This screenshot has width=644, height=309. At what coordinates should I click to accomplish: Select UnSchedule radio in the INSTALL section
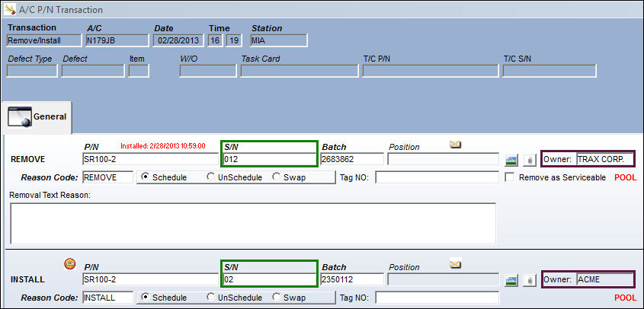[210, 297]
